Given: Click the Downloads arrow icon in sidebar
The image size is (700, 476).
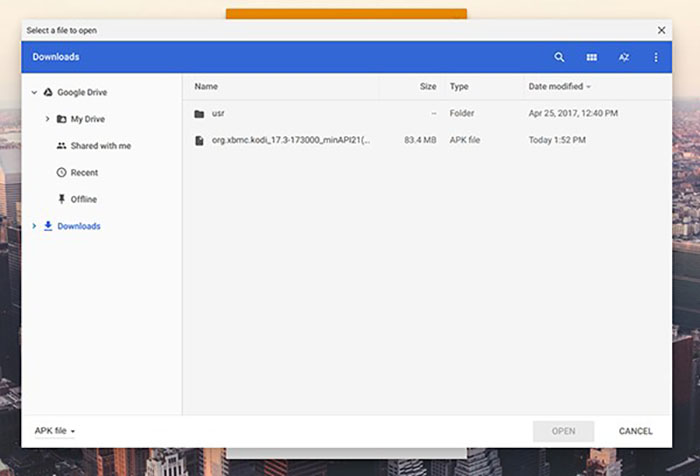Looking at the screenshot, I should [48, 226].
